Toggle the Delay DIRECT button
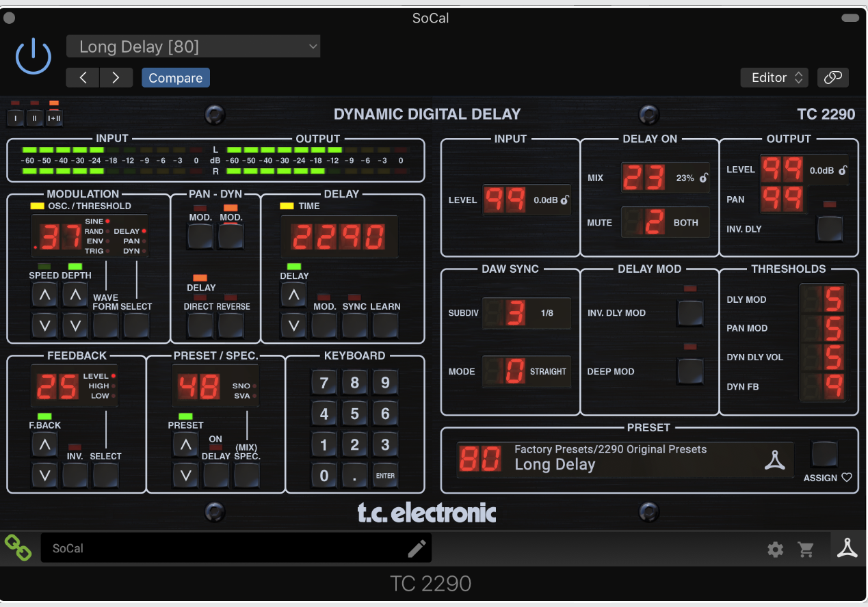This screenshot has height=607, width=868. tap(200, 325)
